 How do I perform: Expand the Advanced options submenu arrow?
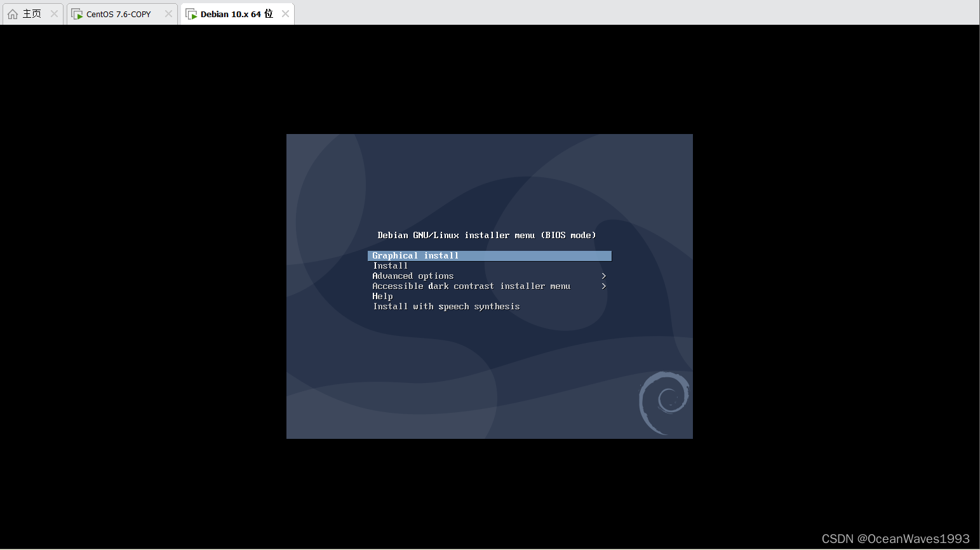tap(603, 276)
